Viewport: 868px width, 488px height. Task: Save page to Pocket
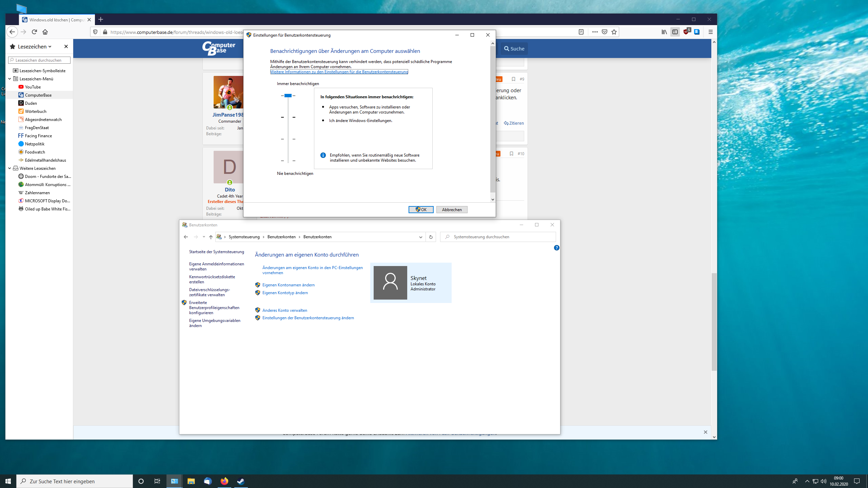[605, 32]
